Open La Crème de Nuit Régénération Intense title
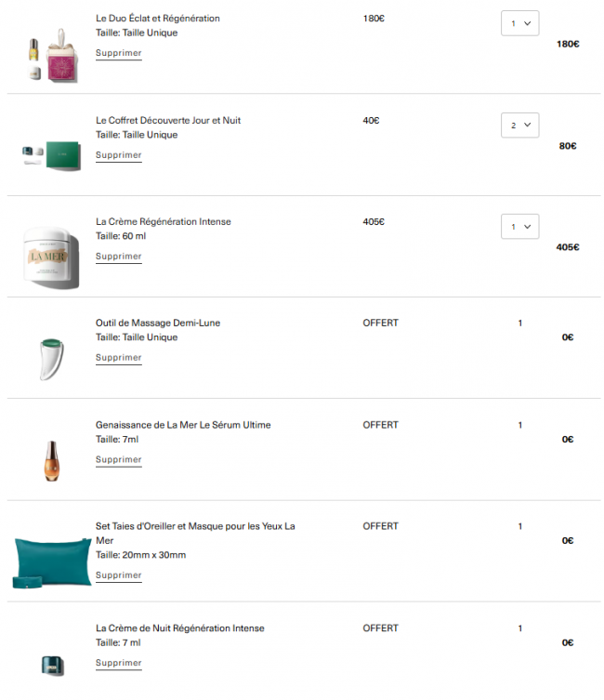 pos(179,628)
